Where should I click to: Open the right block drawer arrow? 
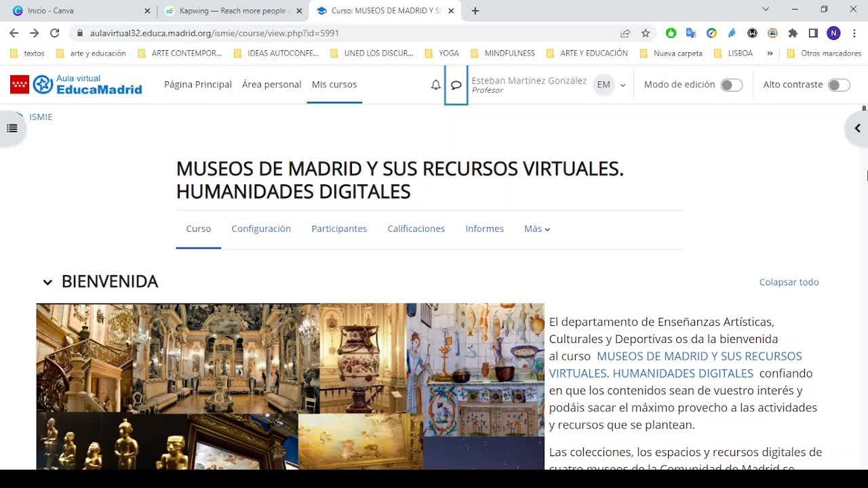[857, 128]
